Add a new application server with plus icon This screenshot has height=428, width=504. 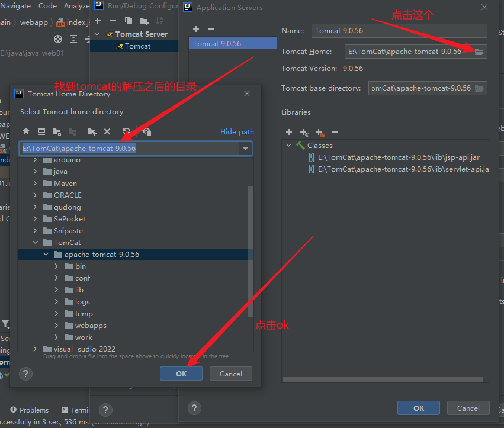point(196,29)
